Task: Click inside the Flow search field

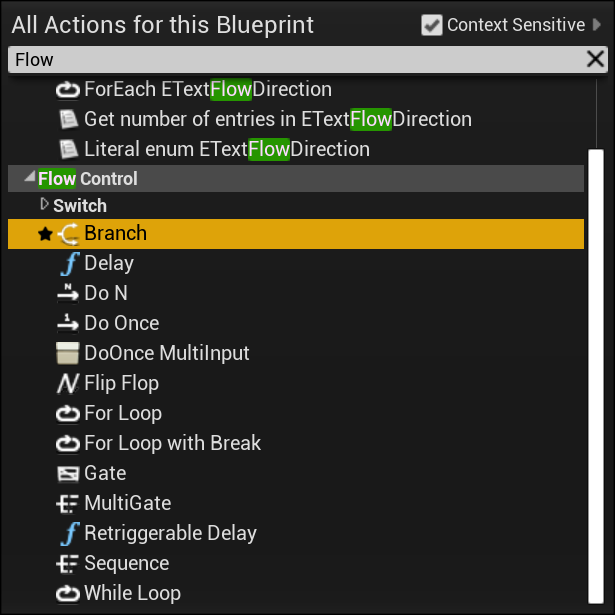Action: [298, 60]
